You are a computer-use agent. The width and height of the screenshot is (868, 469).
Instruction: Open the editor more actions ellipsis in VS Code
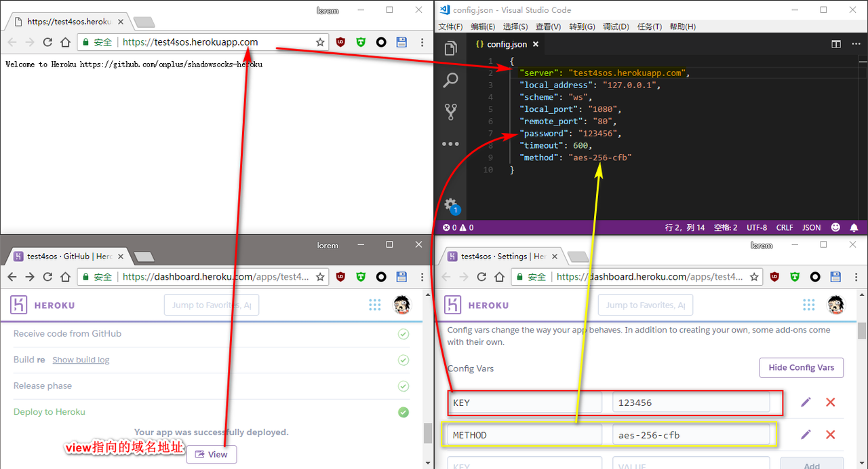[x=855, y=44]
